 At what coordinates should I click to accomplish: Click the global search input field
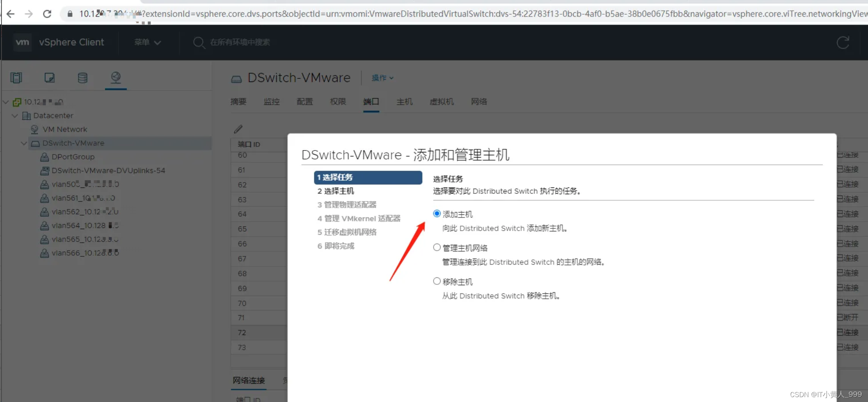point(240,42)
